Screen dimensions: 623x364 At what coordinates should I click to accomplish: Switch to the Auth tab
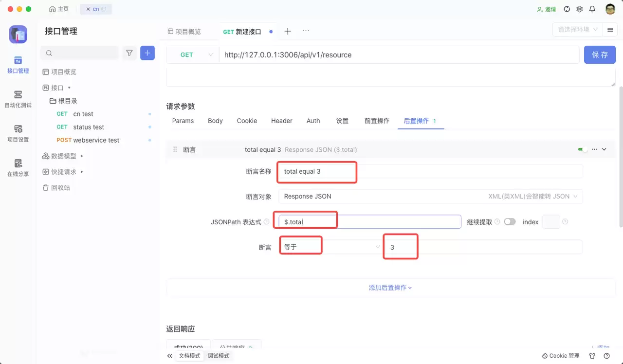coord(313,121)
